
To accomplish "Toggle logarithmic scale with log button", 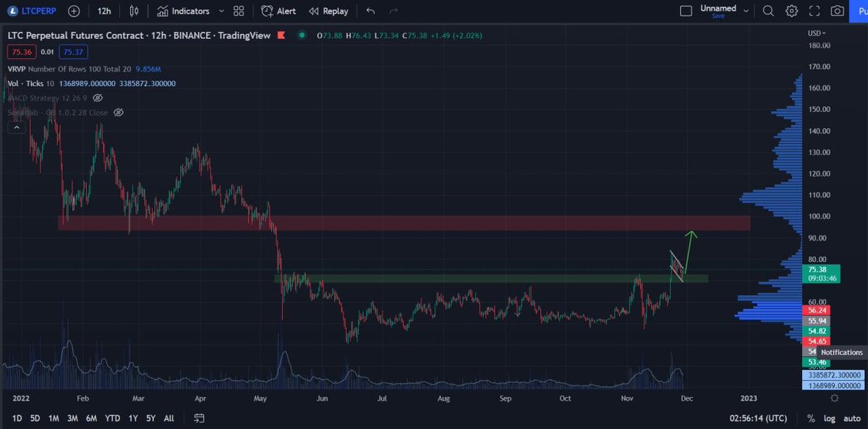I will [x=830, y=418].
